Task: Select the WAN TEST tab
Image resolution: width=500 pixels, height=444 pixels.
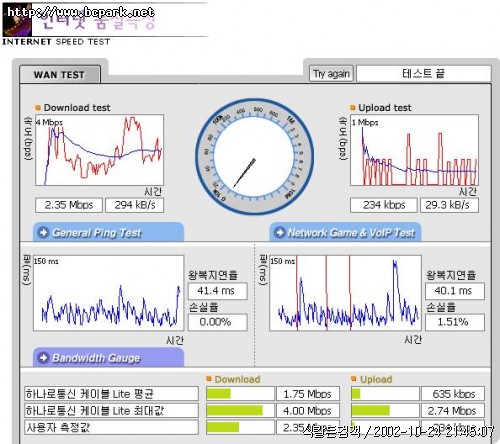Action: 60,75
